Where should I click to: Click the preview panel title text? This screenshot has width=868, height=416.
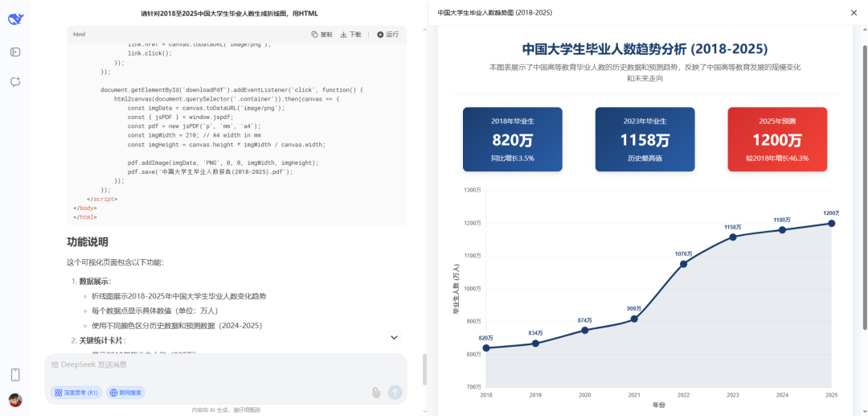click(494, 13)
